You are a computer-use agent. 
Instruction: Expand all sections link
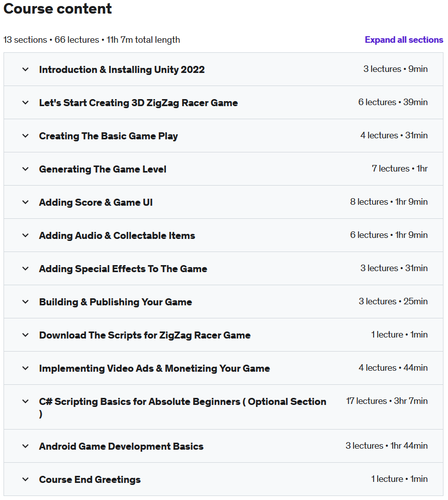pyautogui.click(x=404, y=40)
